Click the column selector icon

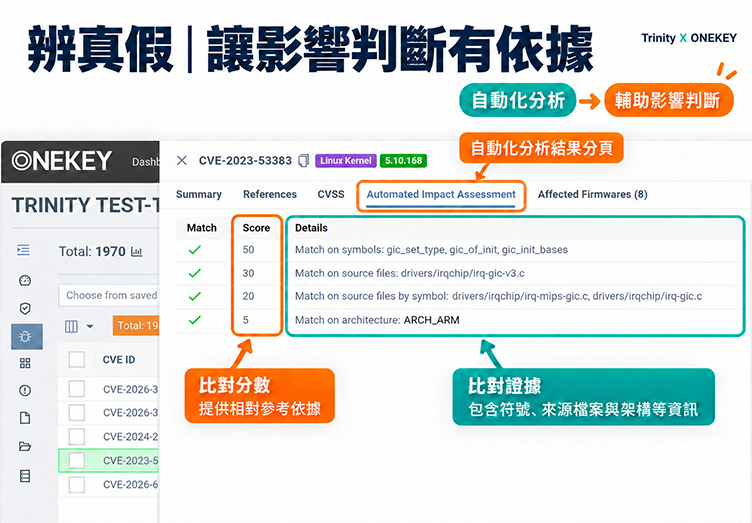click(x=71, y=326)
